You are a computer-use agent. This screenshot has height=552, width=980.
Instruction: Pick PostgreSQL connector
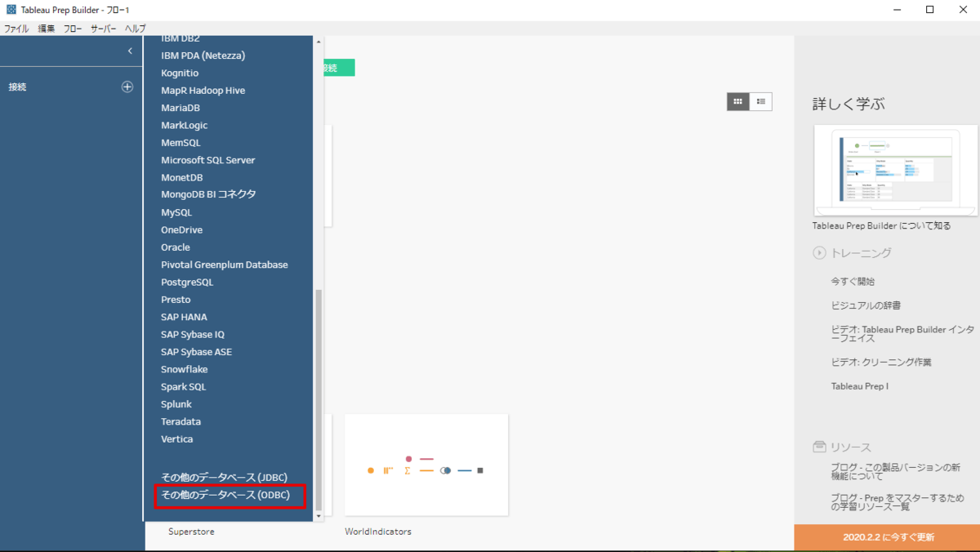tap(187, 282)
